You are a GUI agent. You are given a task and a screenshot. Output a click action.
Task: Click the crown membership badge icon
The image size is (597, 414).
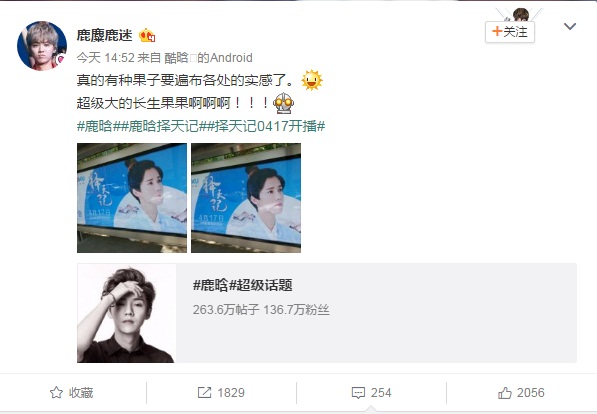pyautogui.click(x=147, y=36)
